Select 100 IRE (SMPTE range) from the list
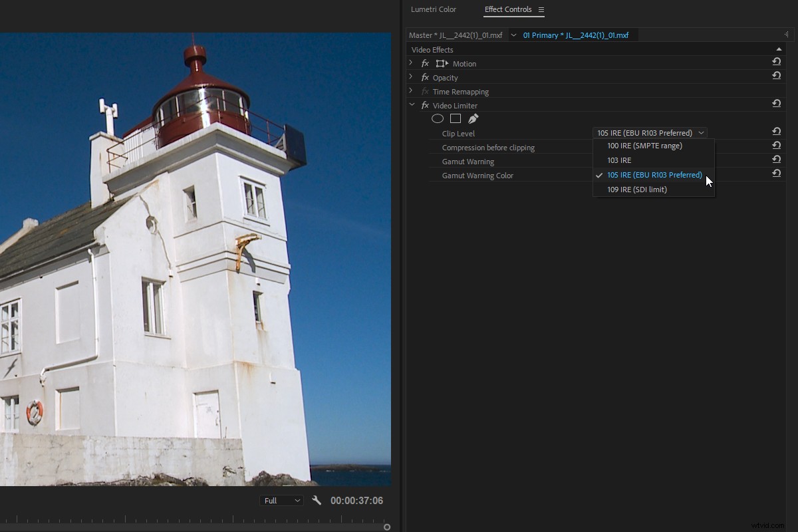 click(643, 145)
